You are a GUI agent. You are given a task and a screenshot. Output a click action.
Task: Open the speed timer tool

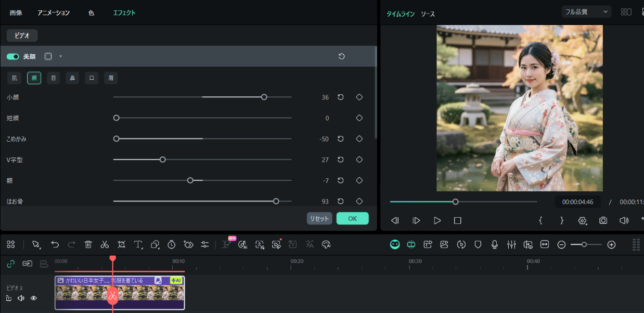[171, 244]
